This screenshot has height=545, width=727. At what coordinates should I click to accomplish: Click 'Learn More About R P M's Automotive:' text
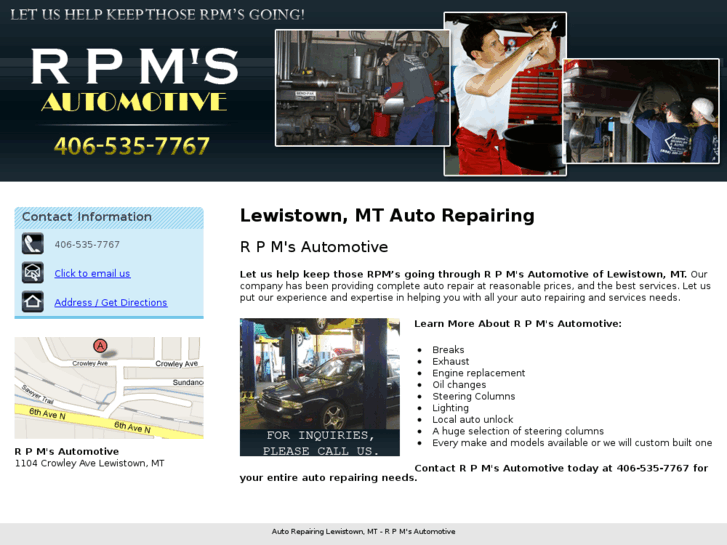[518, 324]
